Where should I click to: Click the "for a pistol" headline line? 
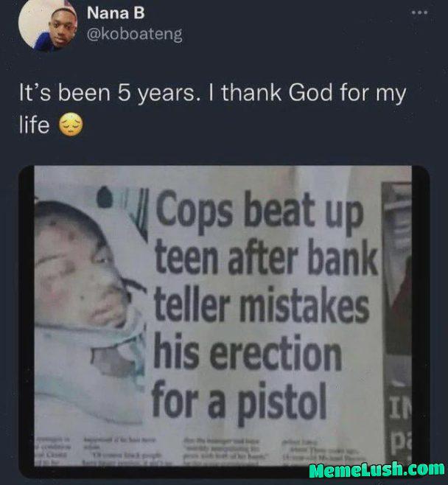[239, 402]
